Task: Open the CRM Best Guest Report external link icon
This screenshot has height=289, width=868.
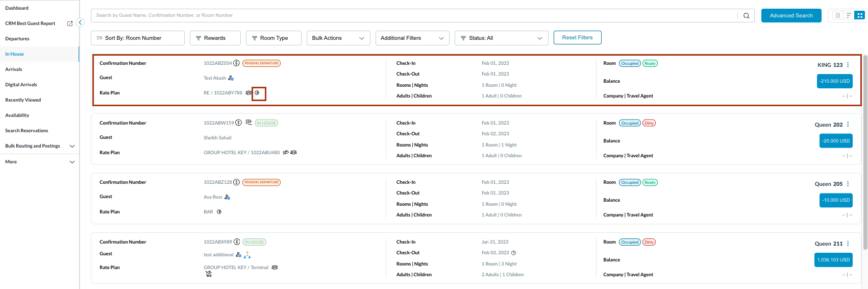Action: click(70, 23)
